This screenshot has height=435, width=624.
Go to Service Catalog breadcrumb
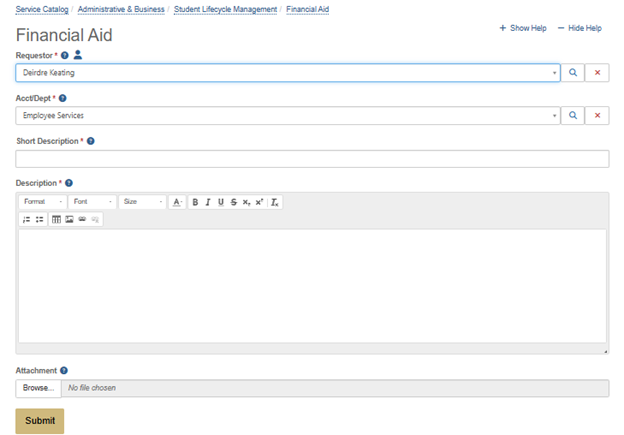(x=42, y=9)
